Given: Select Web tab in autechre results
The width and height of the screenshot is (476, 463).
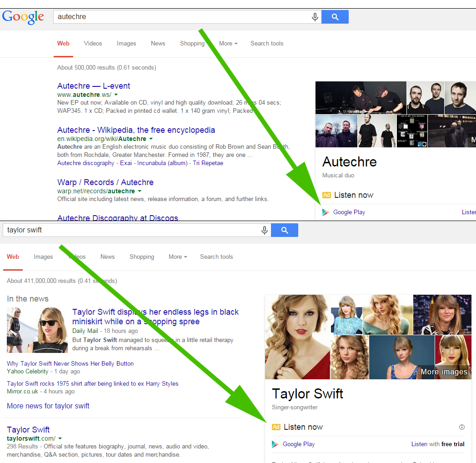Looking at the screenshot, I should [x=63, y=43].
